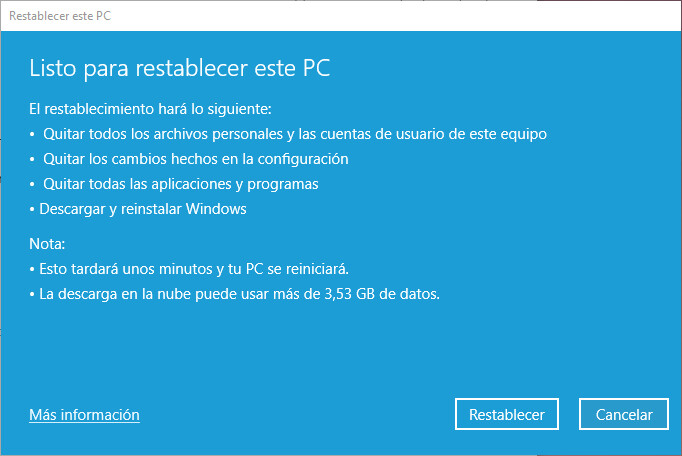Click the bullet before 'Quitar los cambios hechos'
The height and width of the screenshot is (456, 682).
coord(33,159)
